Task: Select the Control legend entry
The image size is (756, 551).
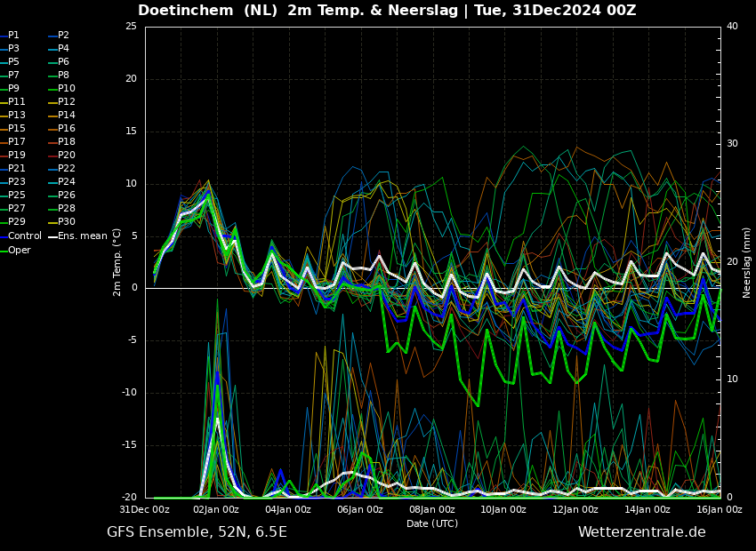Action: click(x=24, y=236)
